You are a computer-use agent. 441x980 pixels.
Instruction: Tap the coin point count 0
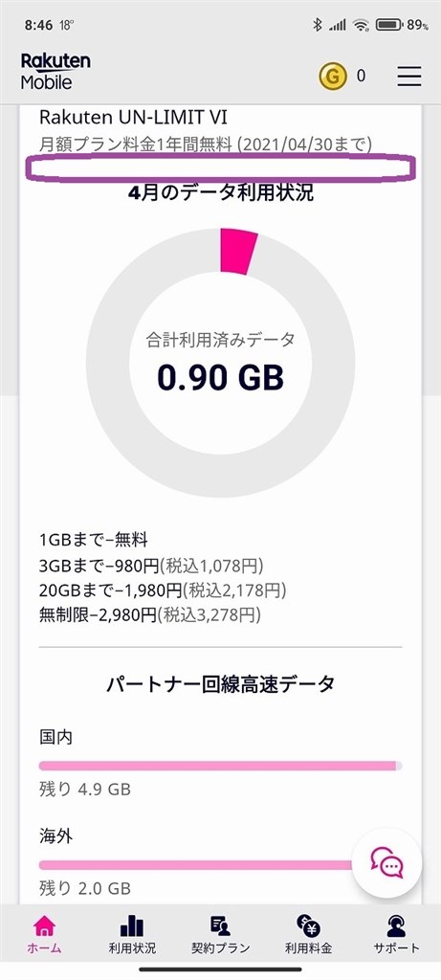click(x=361, y=77)
